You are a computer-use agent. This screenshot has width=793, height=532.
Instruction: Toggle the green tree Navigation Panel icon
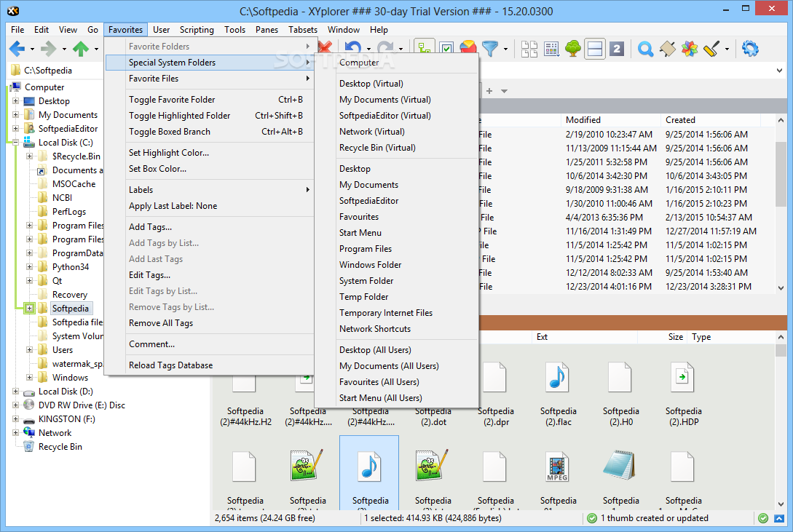click(573, 49)
